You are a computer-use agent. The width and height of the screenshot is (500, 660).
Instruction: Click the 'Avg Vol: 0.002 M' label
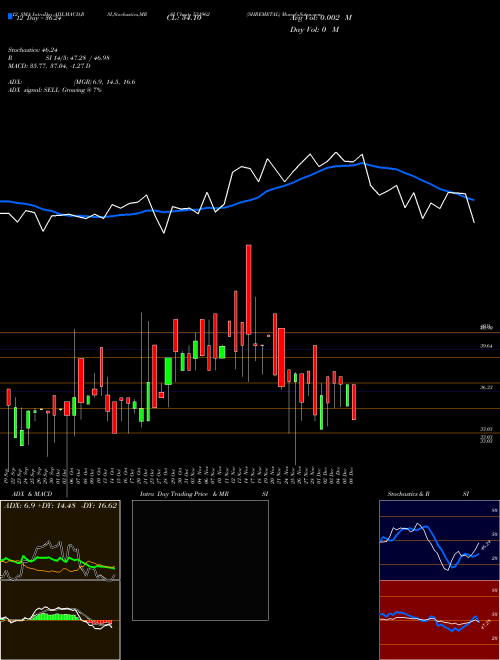click(321, 18)
